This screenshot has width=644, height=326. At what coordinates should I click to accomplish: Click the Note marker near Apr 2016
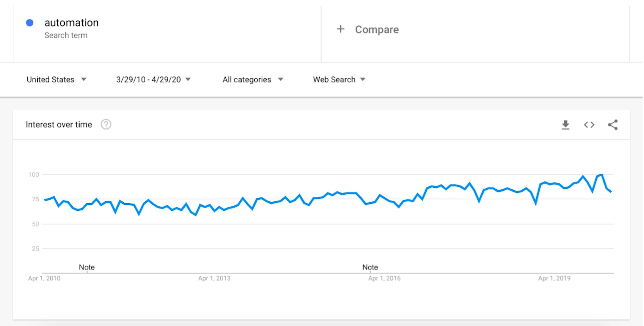[x=370, y=267]
